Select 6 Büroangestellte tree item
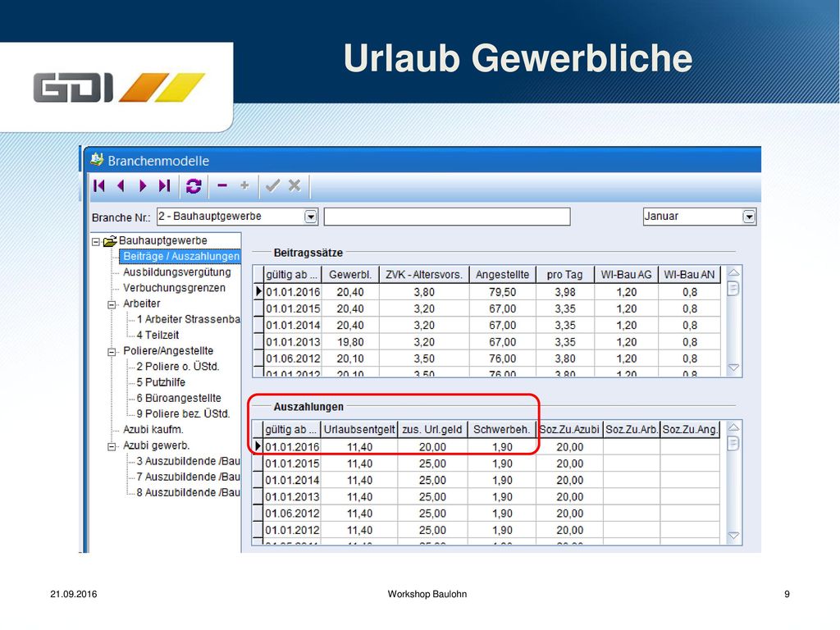Screen dimensions: 840x630 pyautogui.click(x=178, y=398)
